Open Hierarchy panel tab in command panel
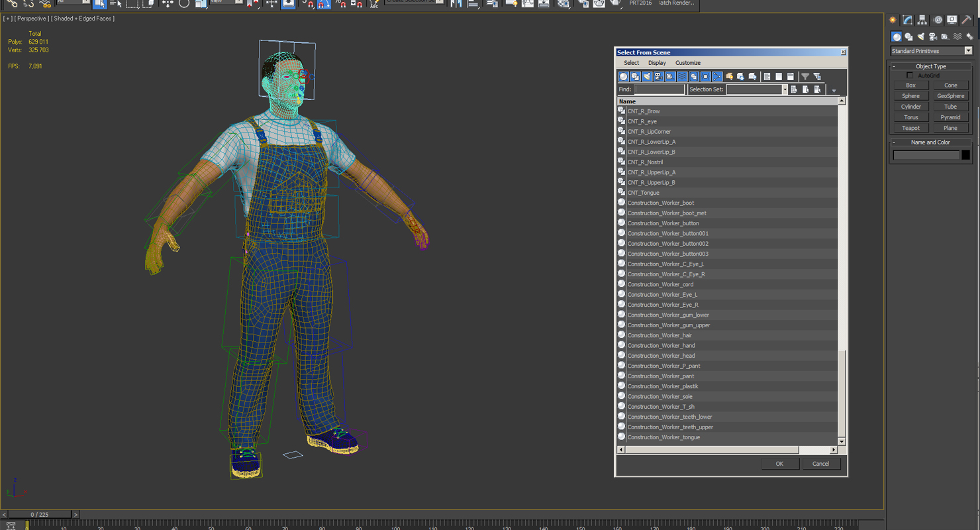The width and height of the screenshot is (980, 530). (922, 20)
